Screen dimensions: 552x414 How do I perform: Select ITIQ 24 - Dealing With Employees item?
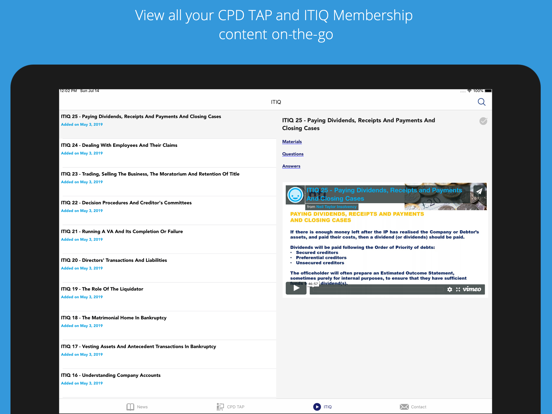(x=168, y=153)
